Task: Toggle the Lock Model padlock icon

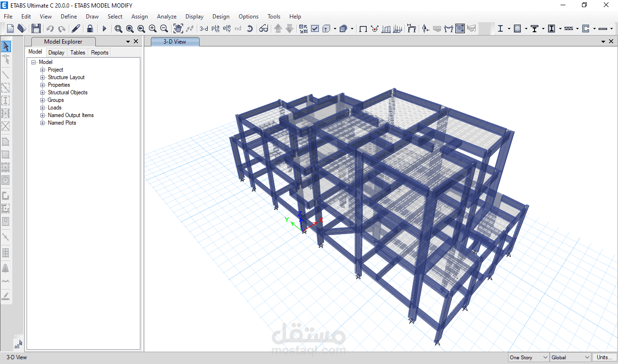Action: [x=90, y=28]
